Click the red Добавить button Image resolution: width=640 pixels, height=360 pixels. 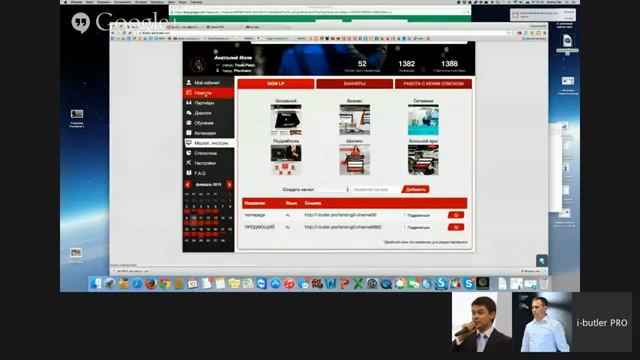coord(416,189)
